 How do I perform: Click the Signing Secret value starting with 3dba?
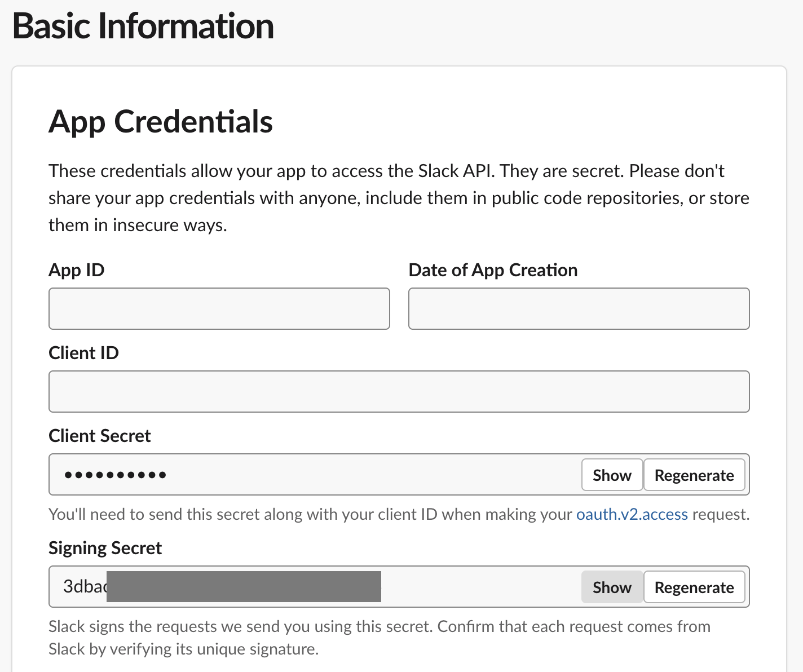coord(85,586)
